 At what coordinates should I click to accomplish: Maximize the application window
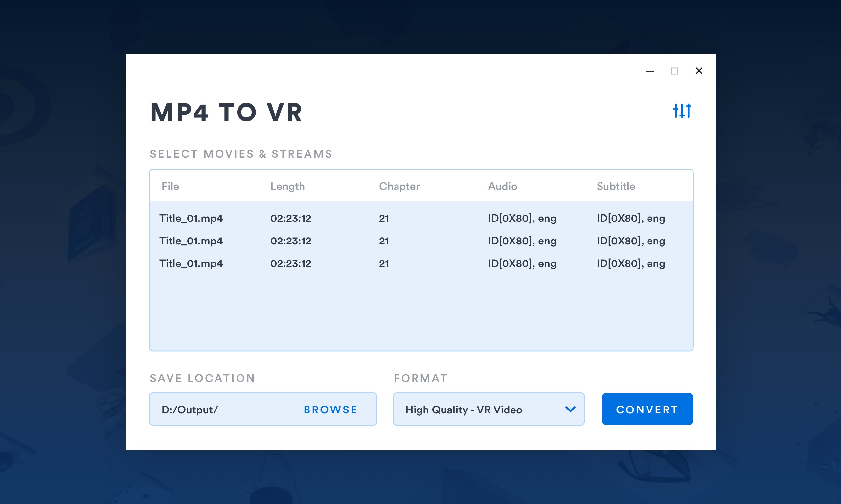coord(674,71)
